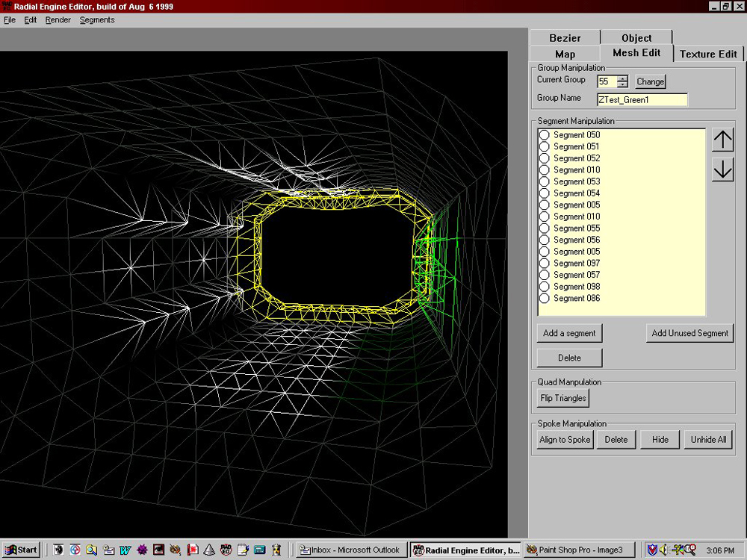Launch the teal W quick launch icon
The height and width of the screenshot is (560, 747).
125,550
